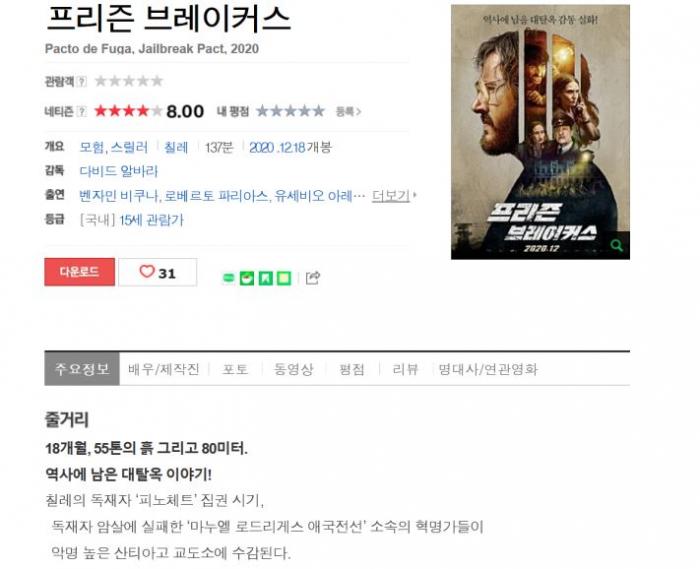Image resolution: width=700 pixels, height=569 pixels.
Task: Click the fourth green share square icon
Action: click(x=284, y=278)
